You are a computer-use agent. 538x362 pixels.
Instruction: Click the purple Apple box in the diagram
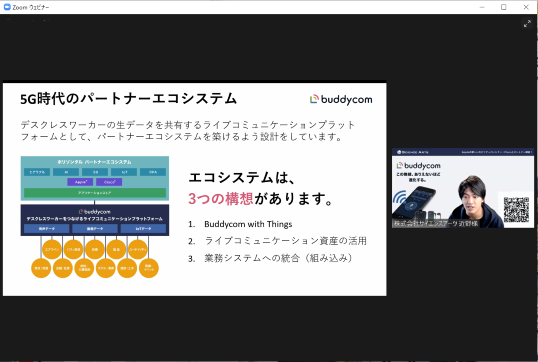coord(80,182)
